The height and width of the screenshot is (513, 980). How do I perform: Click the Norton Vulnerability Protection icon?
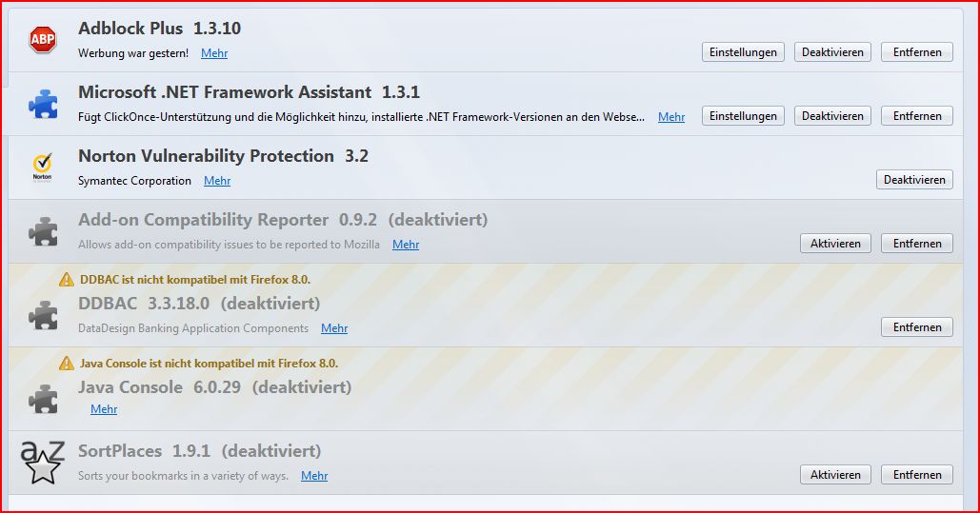coord(43,168)
